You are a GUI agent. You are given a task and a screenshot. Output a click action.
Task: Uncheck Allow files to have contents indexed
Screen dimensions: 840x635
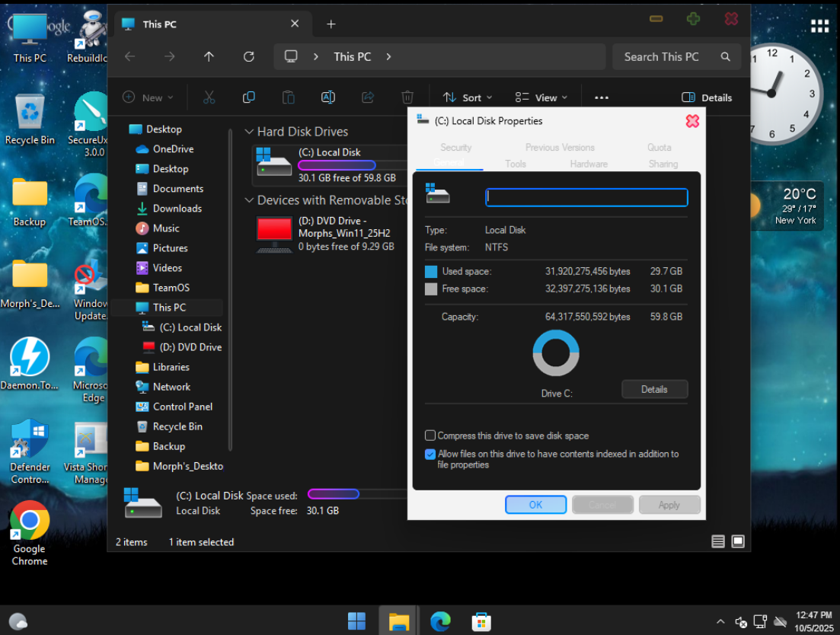point(431,455)
